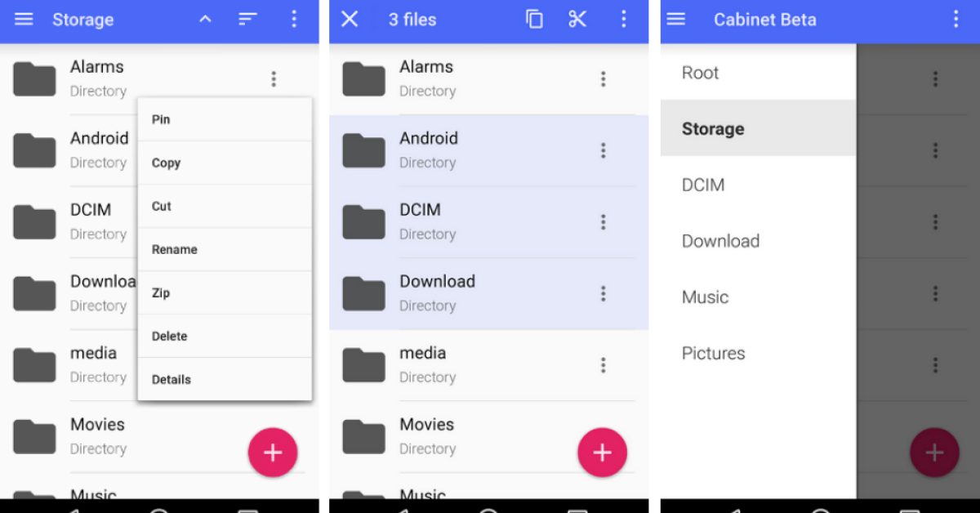This screenshot has width=980, height=513.
Task: Open the three-dot menu for Alarms on the Storage screen
Action: point(274,79)
